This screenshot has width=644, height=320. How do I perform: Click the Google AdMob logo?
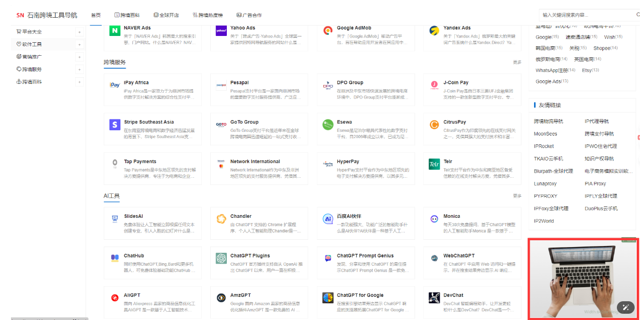pos(327,31)
